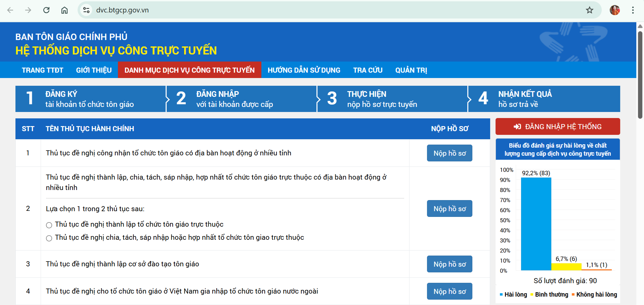
Task: Open Chrome three-dot menu
Action: (x=633, y=10)
